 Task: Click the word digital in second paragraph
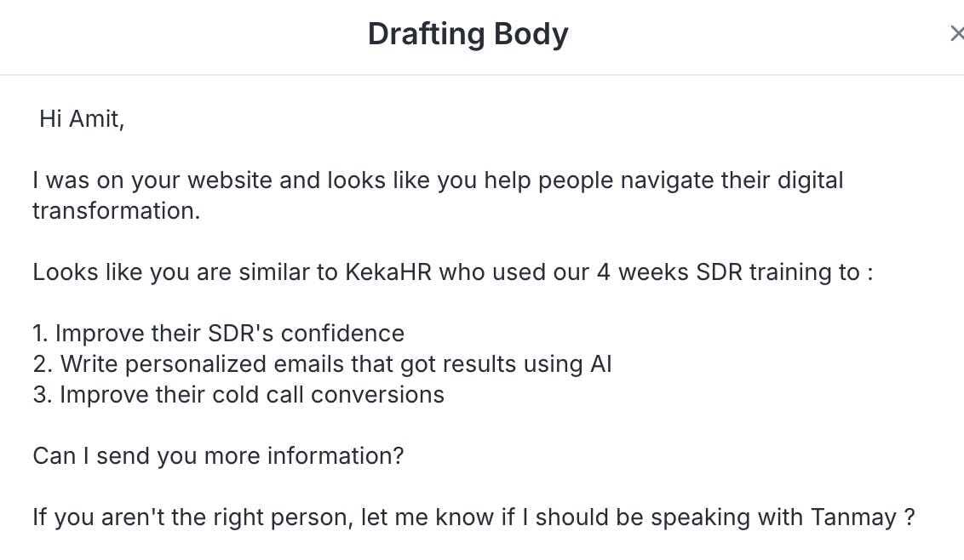pos(811,180)
